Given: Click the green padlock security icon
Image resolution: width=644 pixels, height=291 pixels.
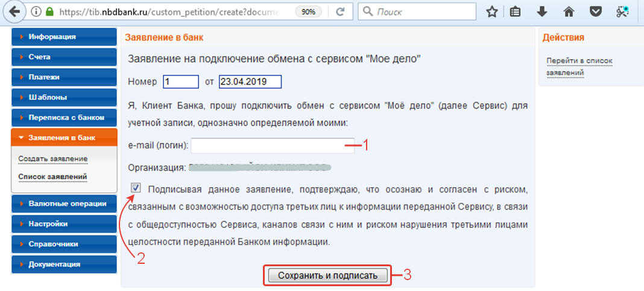Looking at the screenshot, I should pos(49,12).
